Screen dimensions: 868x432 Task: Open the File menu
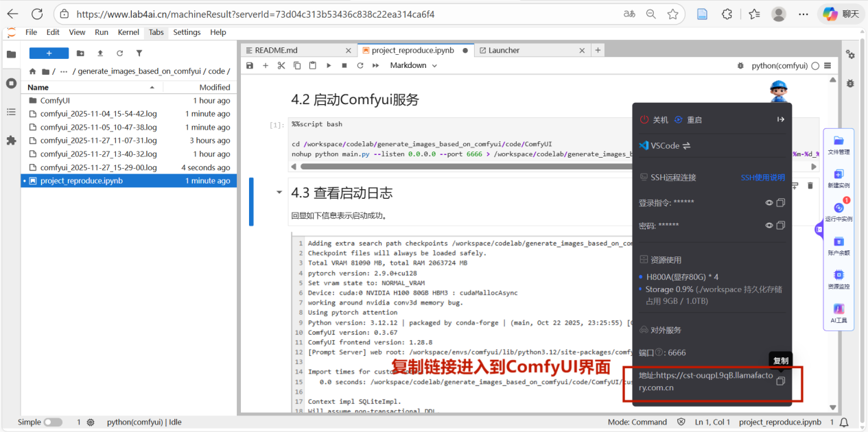point(31,32)
